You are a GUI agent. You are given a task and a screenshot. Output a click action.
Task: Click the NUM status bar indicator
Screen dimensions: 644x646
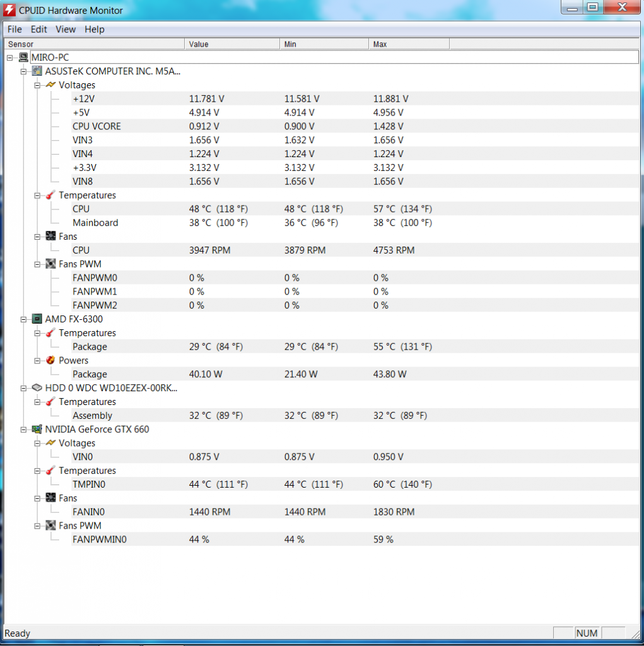click(587, 633)
